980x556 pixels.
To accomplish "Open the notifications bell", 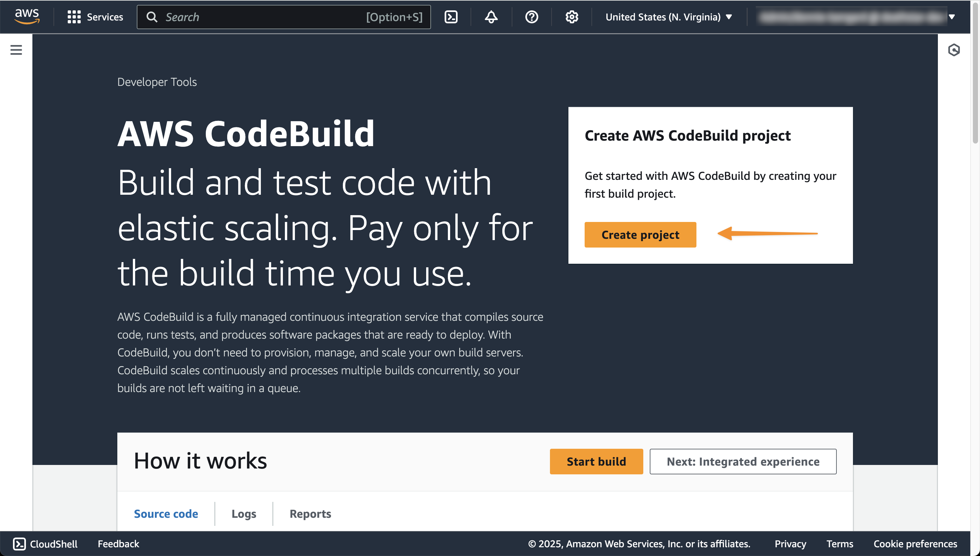I will click(x=491, y=17).
